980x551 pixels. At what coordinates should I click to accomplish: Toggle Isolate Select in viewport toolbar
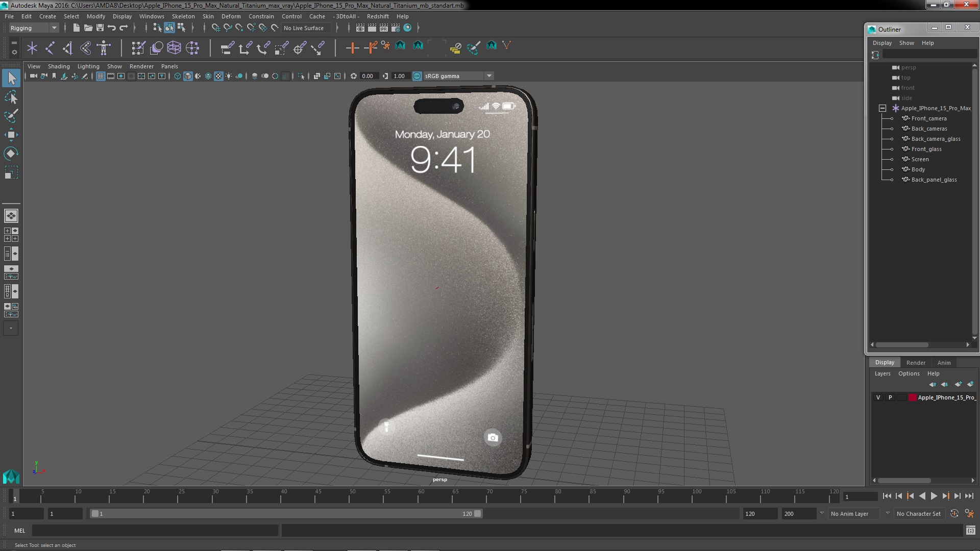coord(301,76)
